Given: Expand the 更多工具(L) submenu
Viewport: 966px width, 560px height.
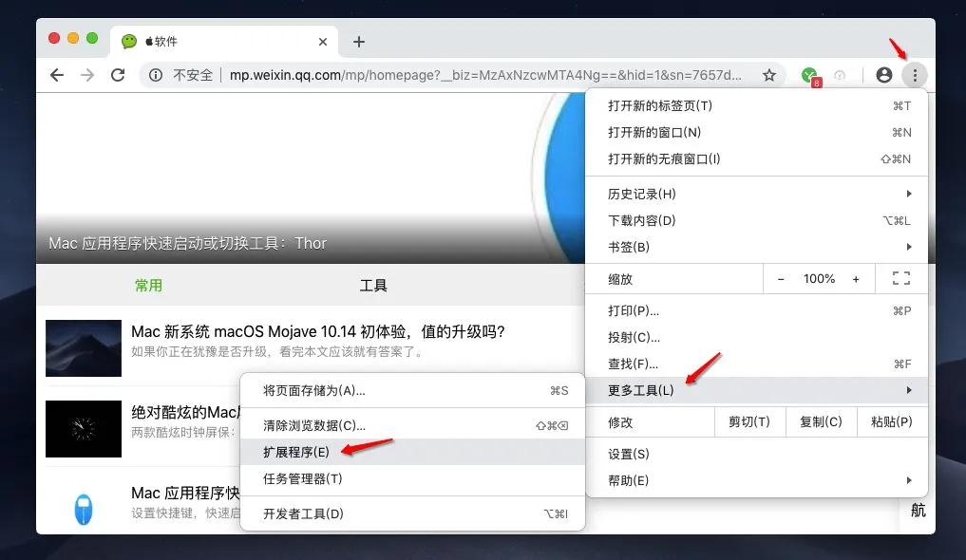Looking at the screenshot, I should 756,390.
